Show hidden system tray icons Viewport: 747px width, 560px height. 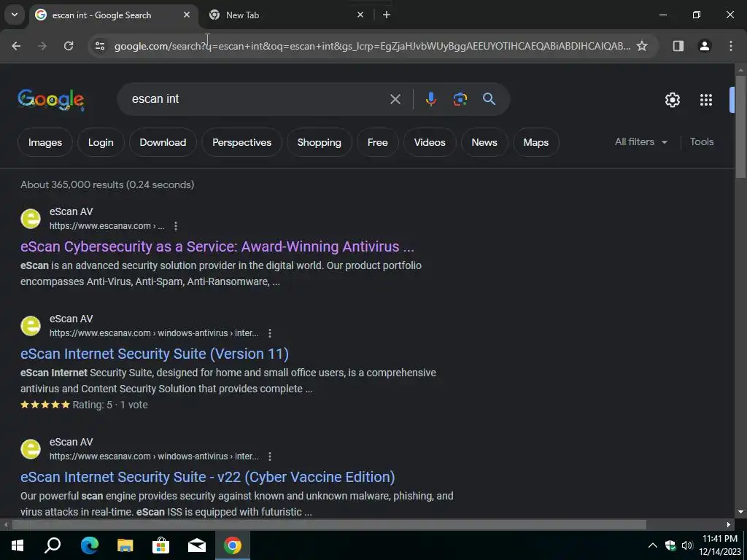coord(653,545)
